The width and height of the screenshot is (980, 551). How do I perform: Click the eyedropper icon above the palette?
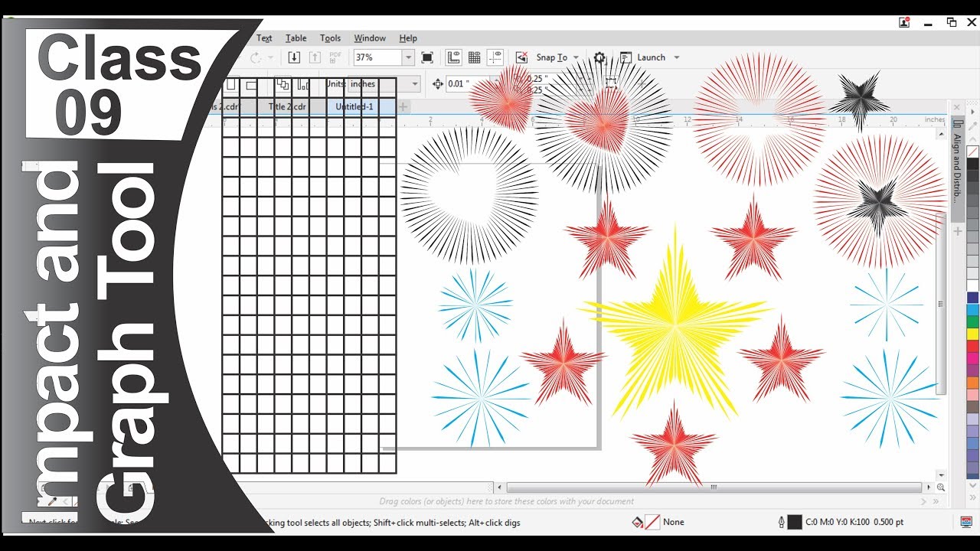[972, 126]
